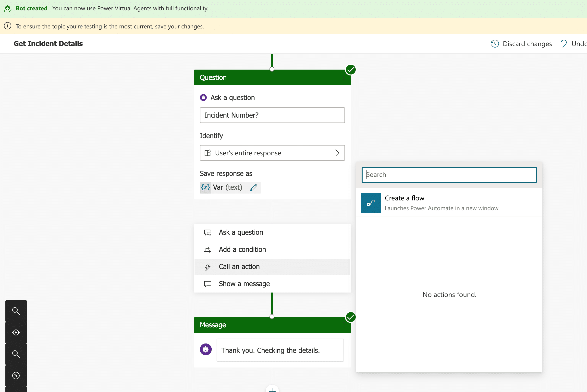Click the recenter canvas target icon
587x392 pixels.
click(x=16, y=332)
